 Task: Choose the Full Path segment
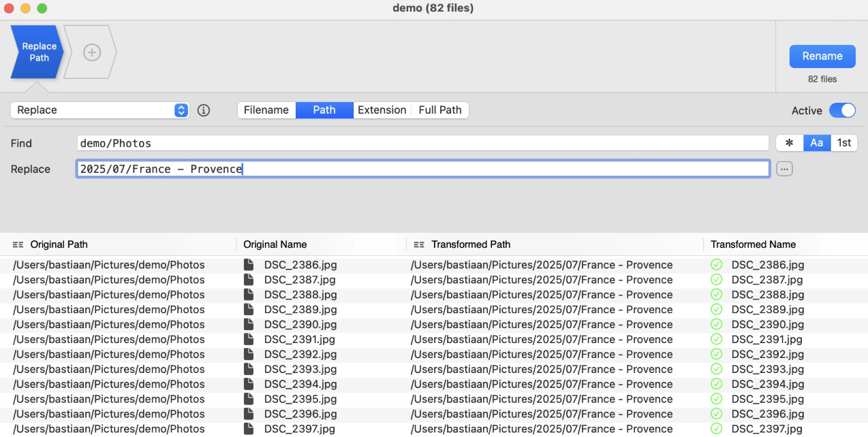pos(440,110)
